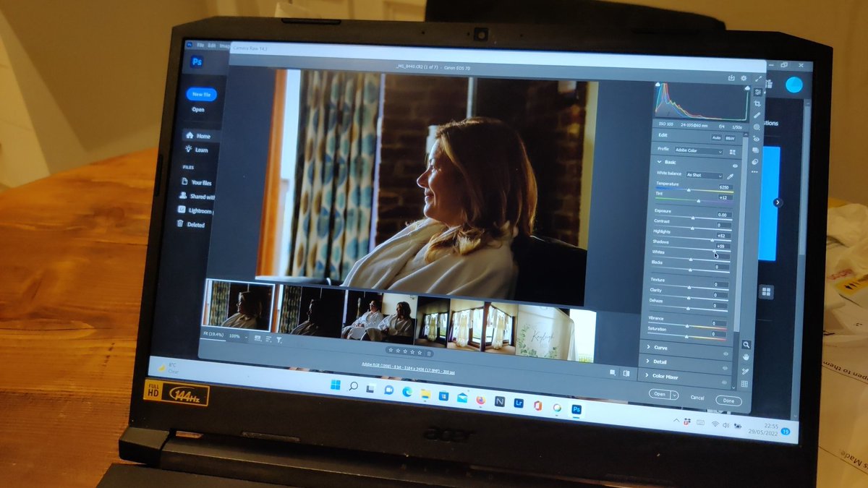Open the Edit menu in Photoshop
868x488 pixels.
(x=213, y=45)
